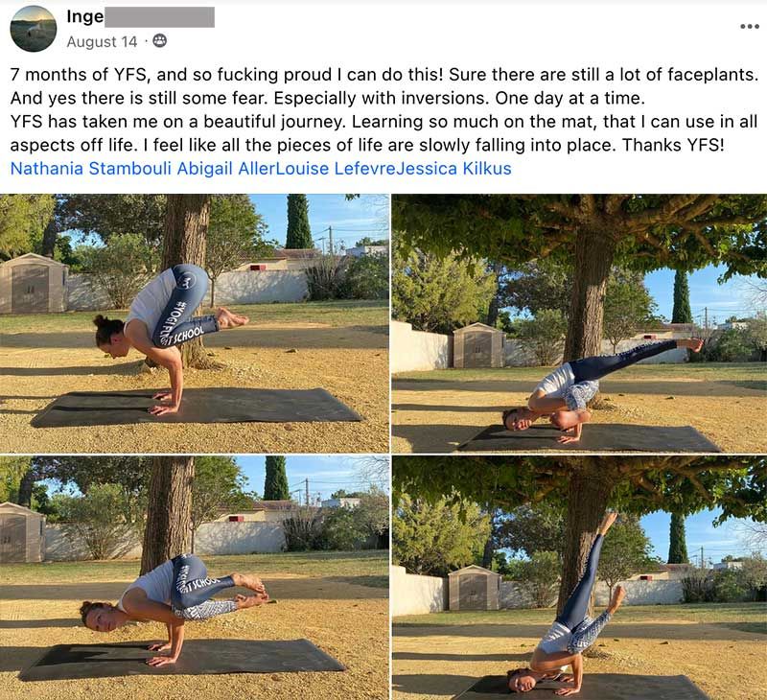
Task: Open the top-left crow pose photo
Action: coord(195,323)
